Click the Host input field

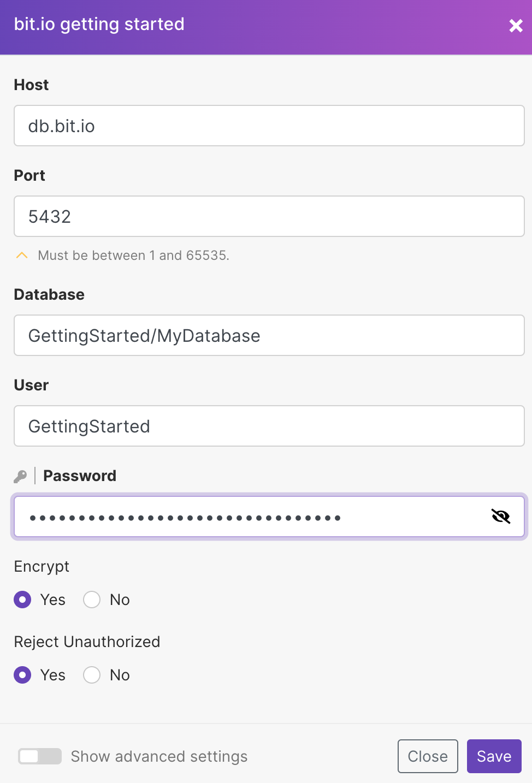pos(269,126)
